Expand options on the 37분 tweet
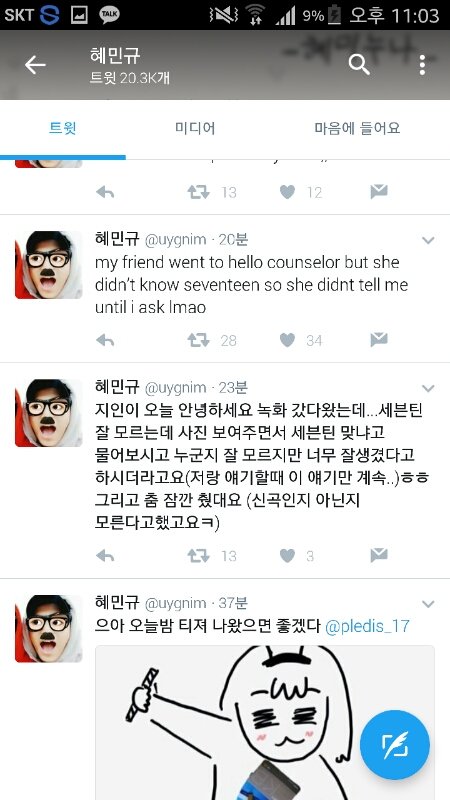Viewport: 450px width, 800px height. (x=428, y=604)
